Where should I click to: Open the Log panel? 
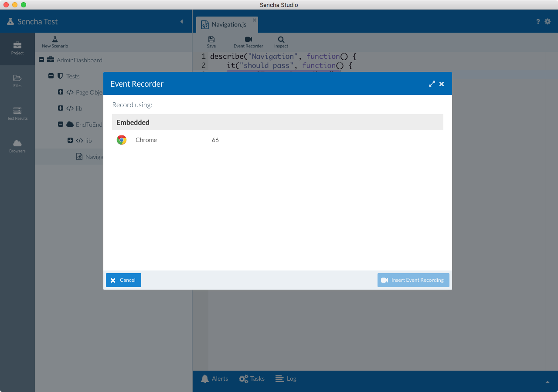286,379
